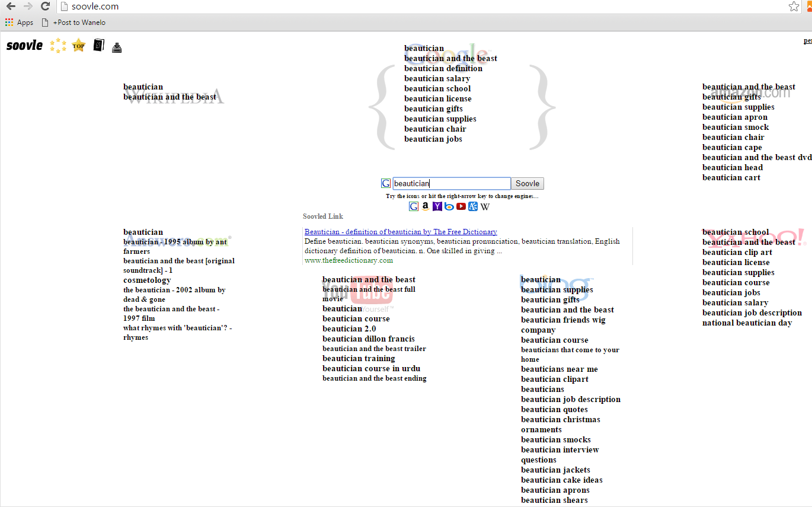Select Google suggestion beautician license
The height and width of the screenshot is (507, 812).
click(x=438, y=98)
